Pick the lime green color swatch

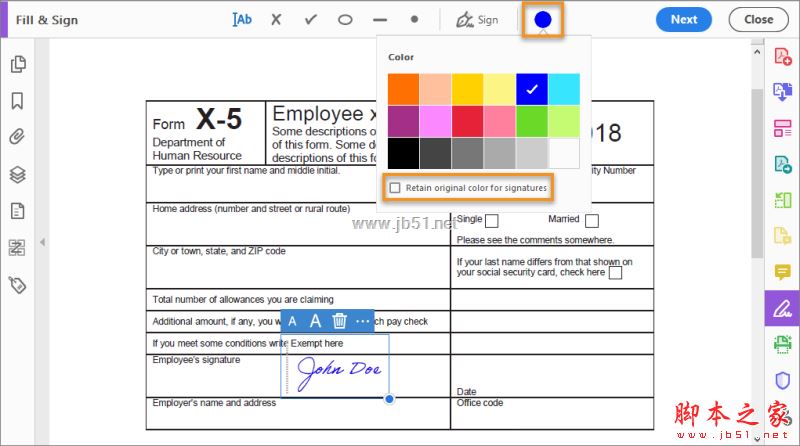(564, 121)
